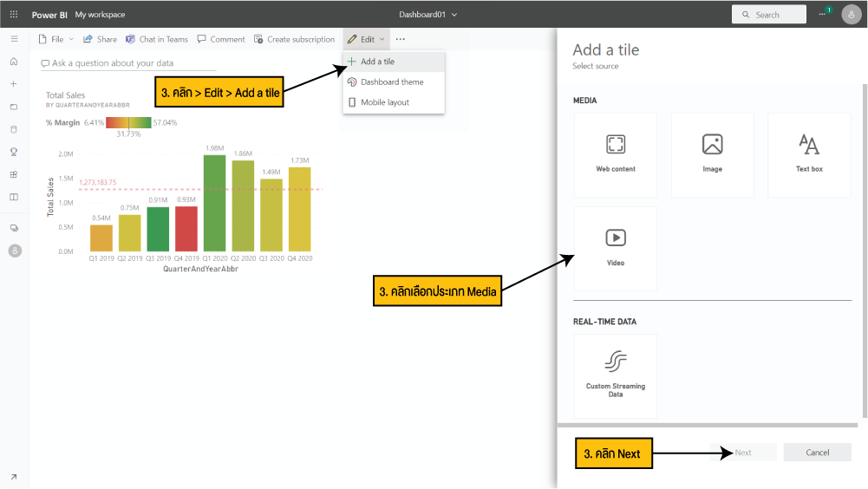Open the Learn book icon in sidebar
The image size is (868, 489).
[14, 197]
